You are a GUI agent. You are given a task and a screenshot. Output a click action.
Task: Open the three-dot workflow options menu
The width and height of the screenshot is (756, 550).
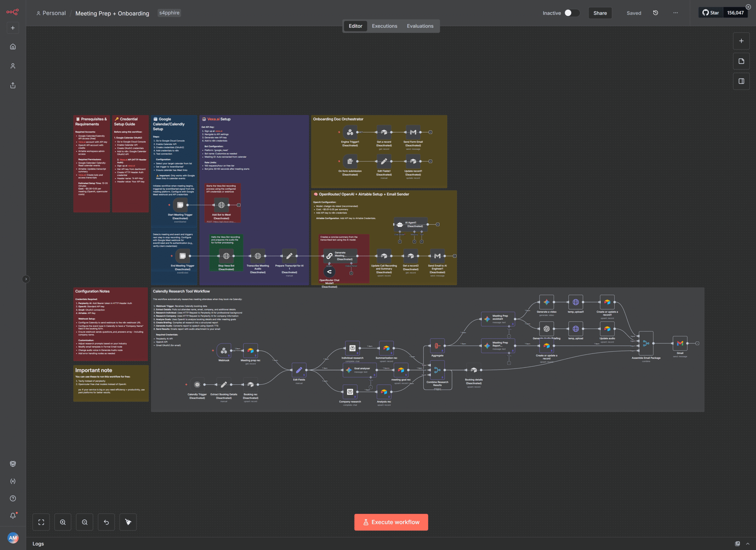[x=675, y=13]
